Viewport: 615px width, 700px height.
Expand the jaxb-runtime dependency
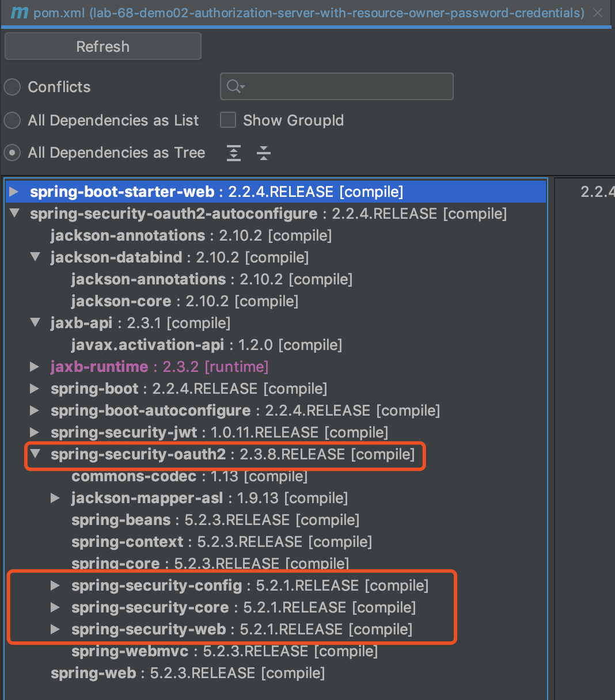click(x=35, y=367)
